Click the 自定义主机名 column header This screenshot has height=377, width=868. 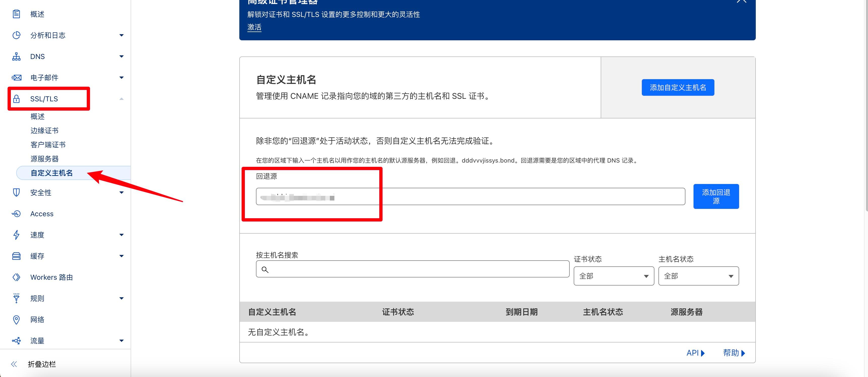click(x=272, y=312)
